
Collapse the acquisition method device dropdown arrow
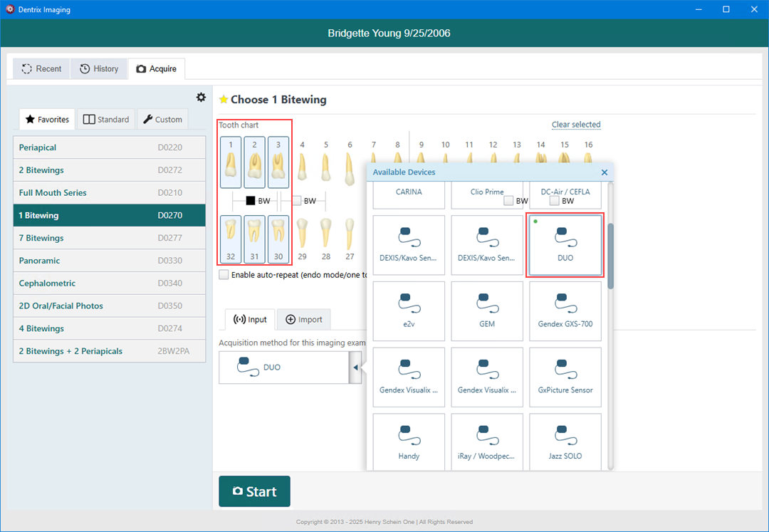pos(355,367)
